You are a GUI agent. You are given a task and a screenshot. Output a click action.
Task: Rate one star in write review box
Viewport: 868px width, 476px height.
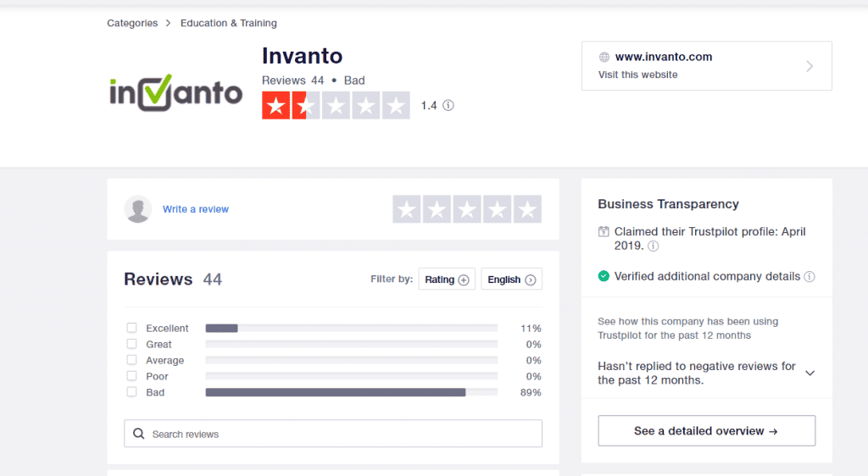[407, 209]
